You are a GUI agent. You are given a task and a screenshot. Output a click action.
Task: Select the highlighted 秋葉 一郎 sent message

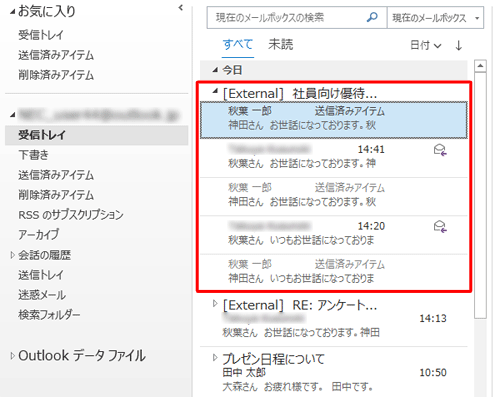pos(334,120)
